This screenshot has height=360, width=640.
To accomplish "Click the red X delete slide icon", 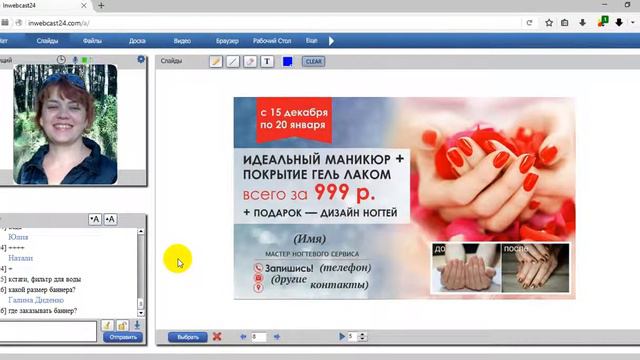I will pos(217,337).
